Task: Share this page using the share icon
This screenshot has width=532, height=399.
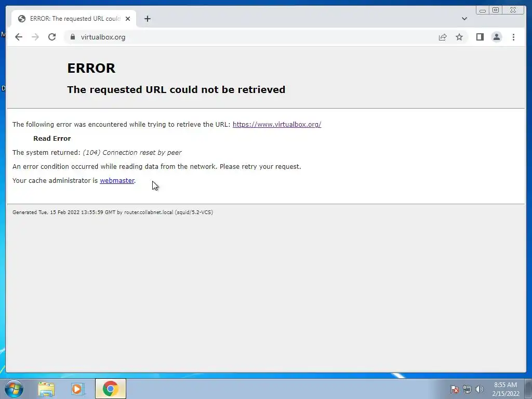Action: (x=443, y=37)
